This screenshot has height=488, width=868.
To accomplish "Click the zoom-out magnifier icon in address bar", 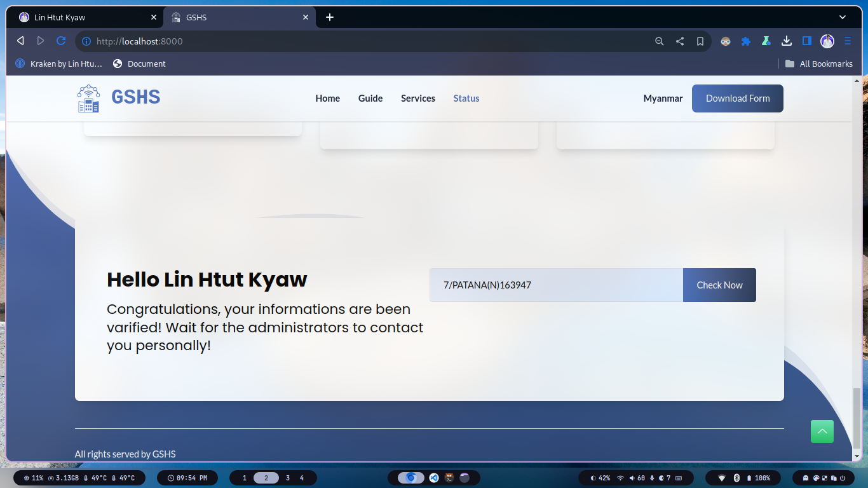I will pos(660,41).
